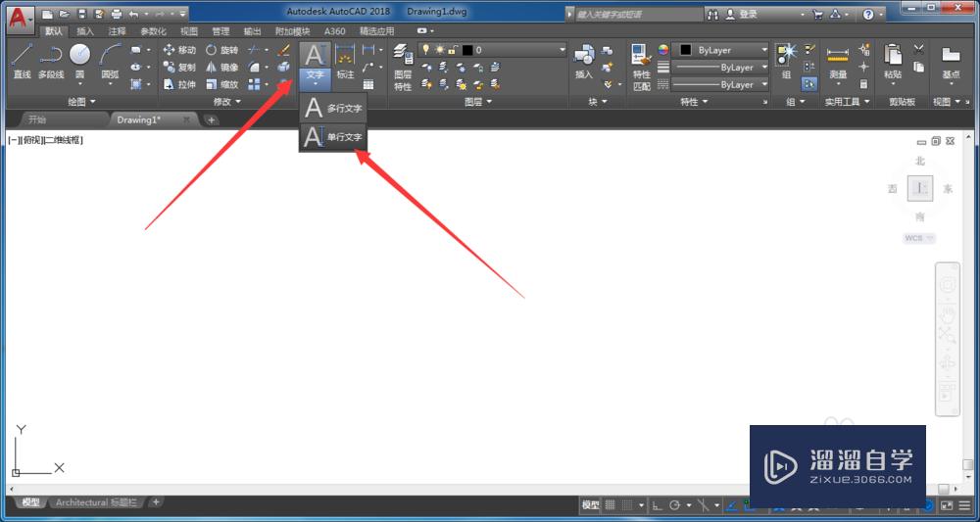The height and width of the screenshot is (522, 980).
Task: Click the New file icon in quick access toolbar
Action: coord(47,14)
